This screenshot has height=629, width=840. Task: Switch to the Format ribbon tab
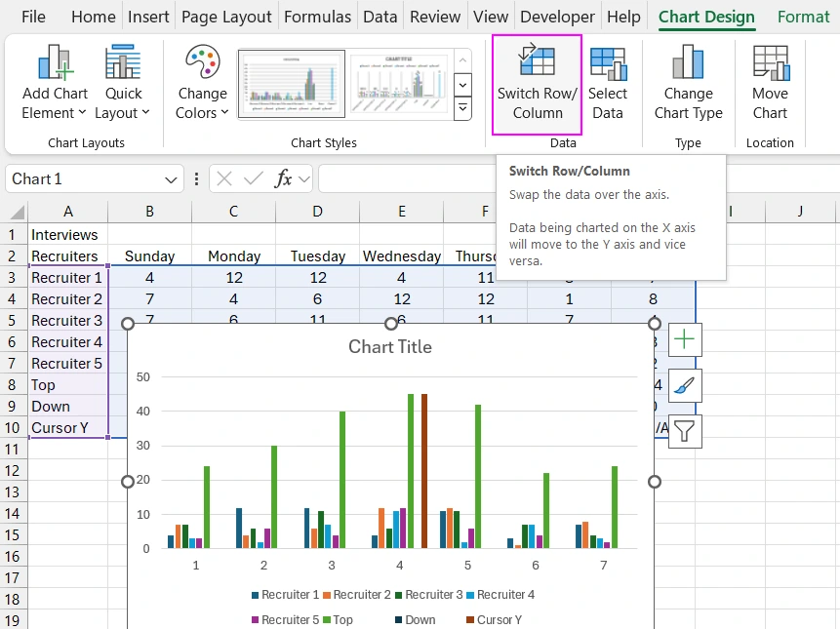pyautogui.click(x=803, y=17)
